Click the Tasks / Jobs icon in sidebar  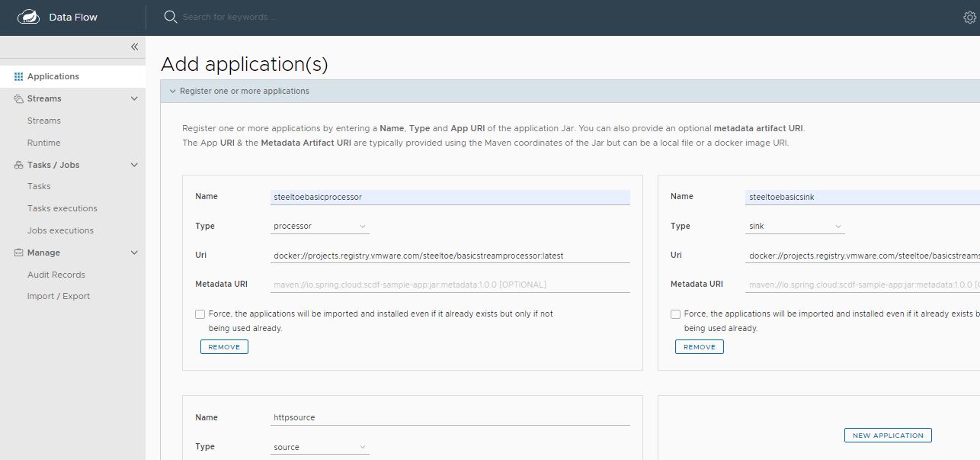coord(17,164)
